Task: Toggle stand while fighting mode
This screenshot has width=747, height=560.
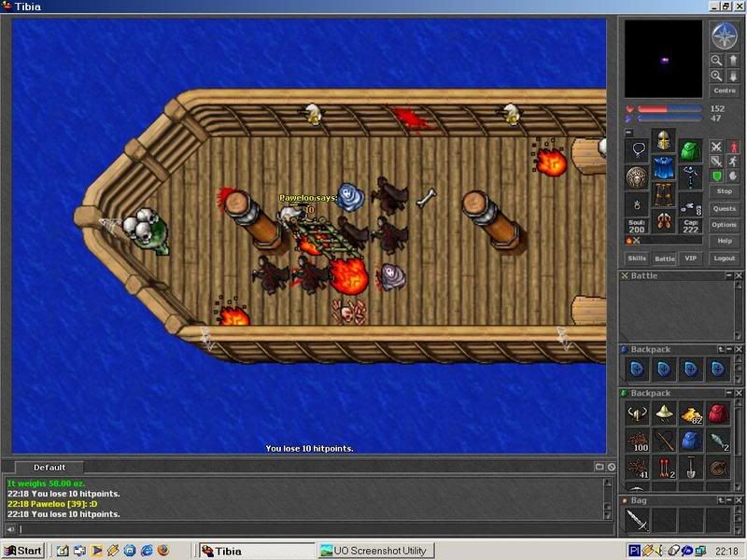Action: (733, 147)
